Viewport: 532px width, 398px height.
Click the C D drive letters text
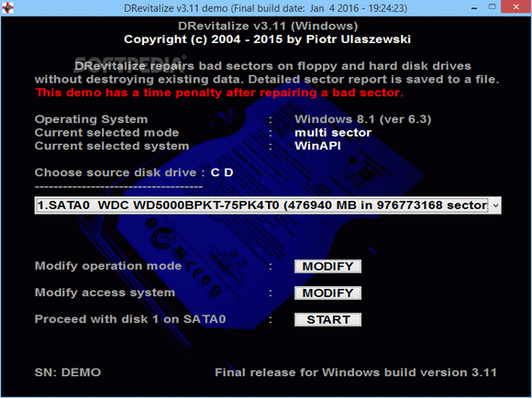(222, 172)
